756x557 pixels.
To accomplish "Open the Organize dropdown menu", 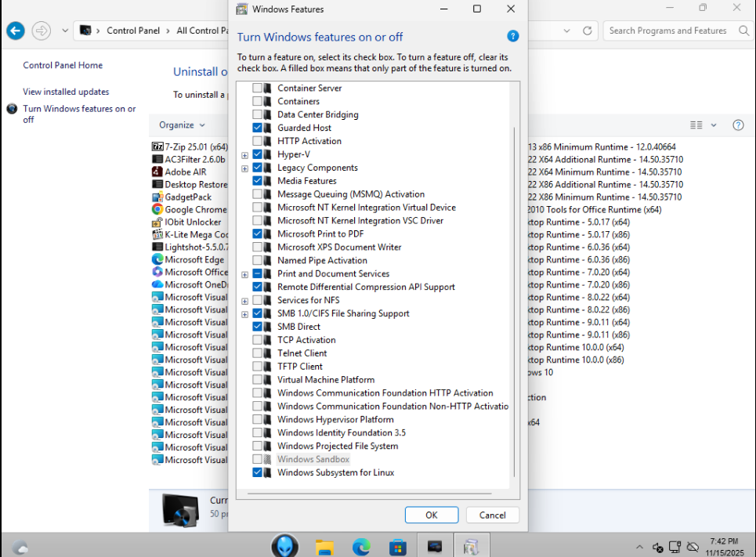I will tap(182, 125).
